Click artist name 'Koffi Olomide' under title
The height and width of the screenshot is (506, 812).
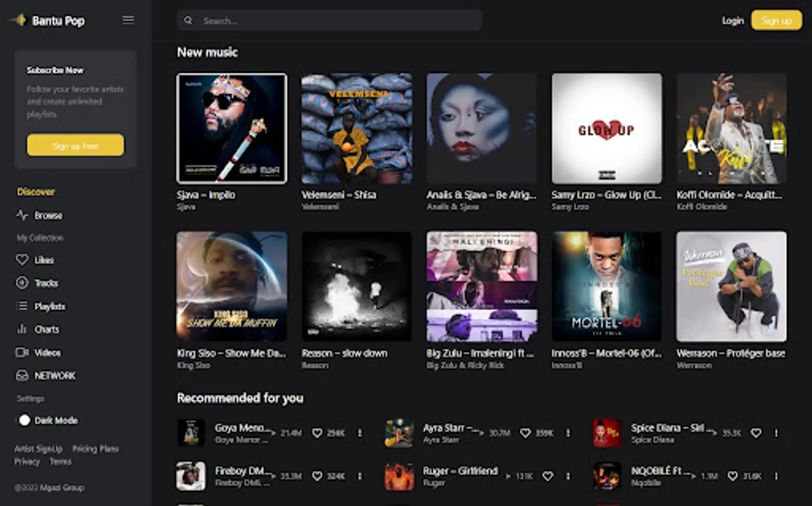click(x=702, y=207)
